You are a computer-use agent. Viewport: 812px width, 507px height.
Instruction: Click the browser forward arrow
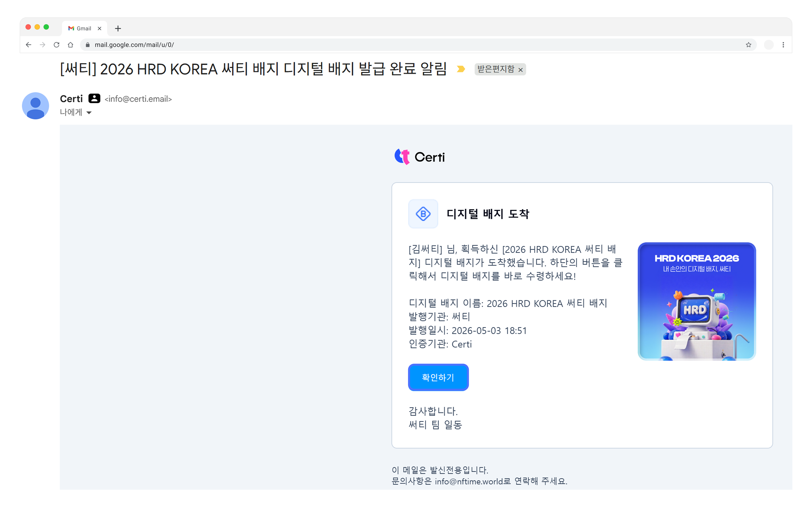click(42, 45)
